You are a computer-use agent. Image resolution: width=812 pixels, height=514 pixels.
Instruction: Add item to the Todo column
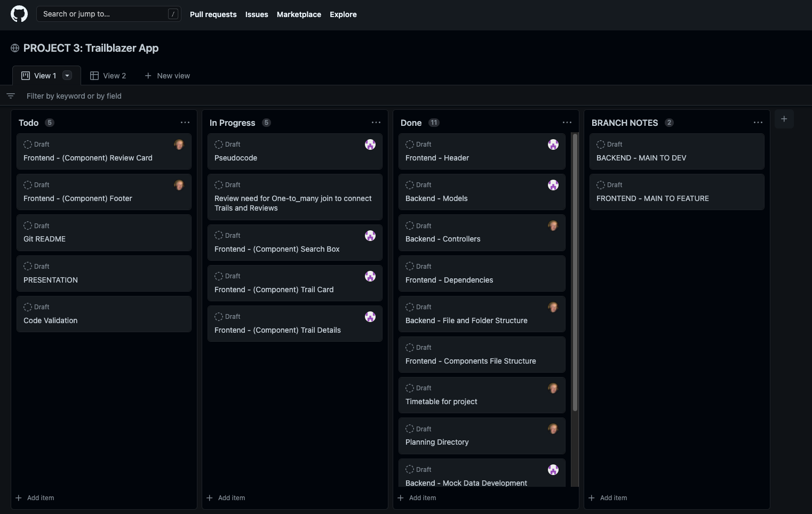pyautogui.click(x=35, y=498)
